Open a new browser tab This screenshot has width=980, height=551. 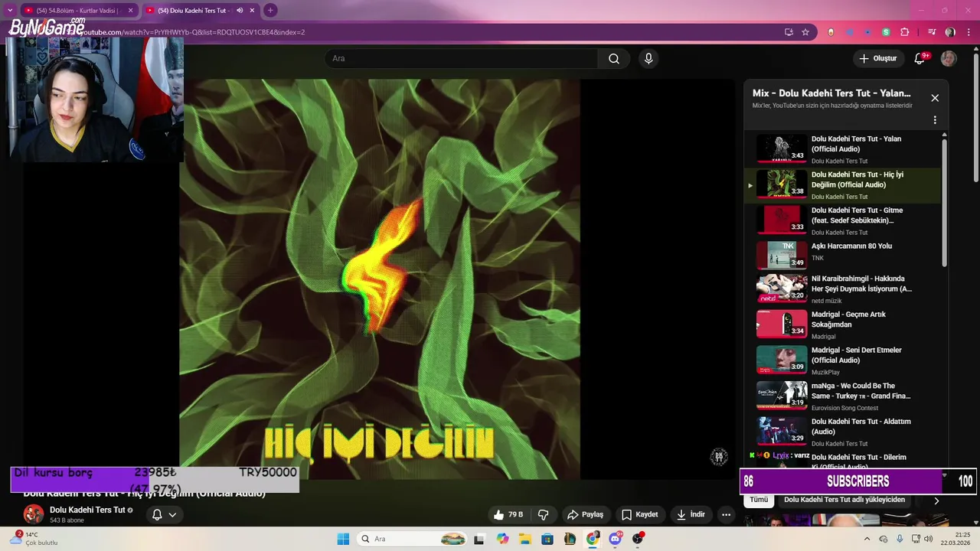click(270, 11)
